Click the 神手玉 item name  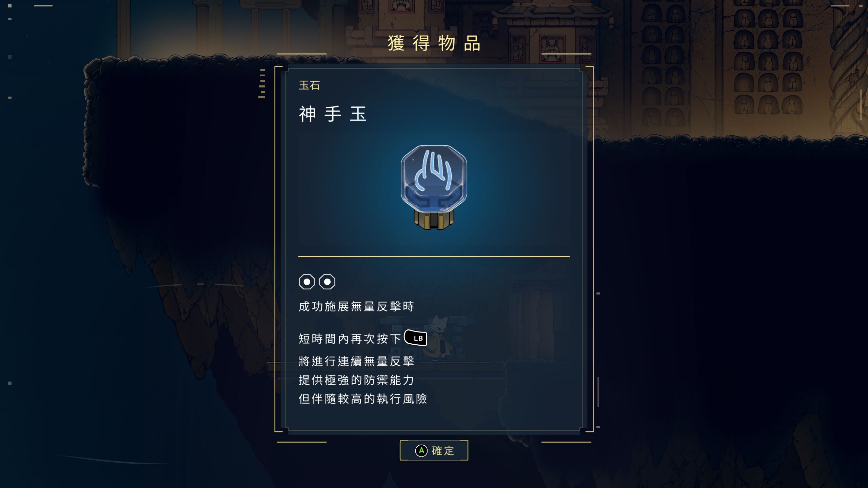click(332, 114)
